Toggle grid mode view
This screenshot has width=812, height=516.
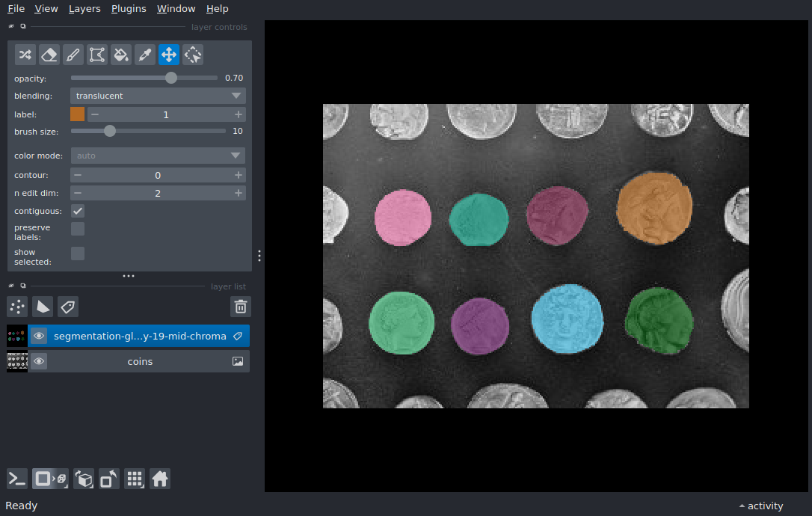point(135,479)
